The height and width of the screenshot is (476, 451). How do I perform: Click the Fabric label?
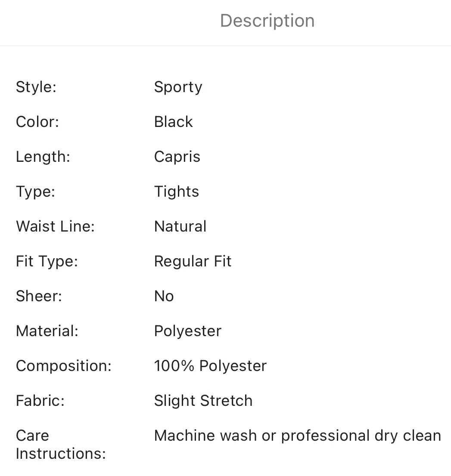click(x=40, y=401)
